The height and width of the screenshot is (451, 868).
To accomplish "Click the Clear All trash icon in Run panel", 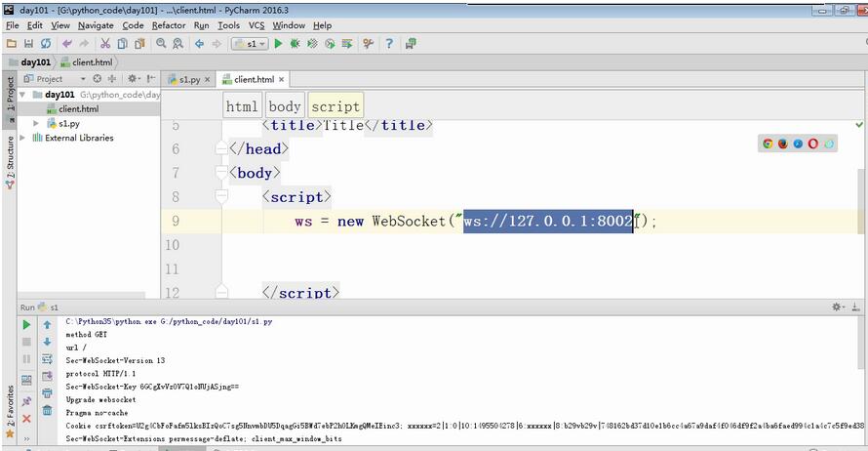I will point(47,411).
